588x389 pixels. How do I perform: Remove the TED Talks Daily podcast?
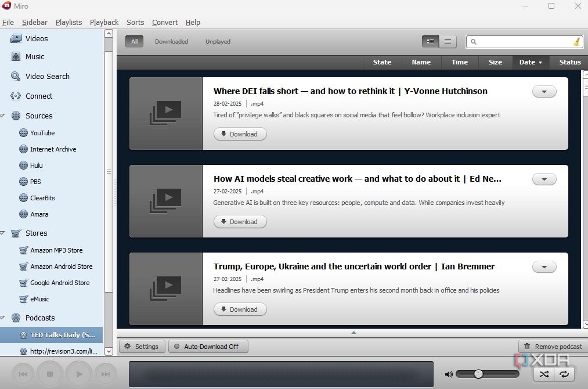(x=552, y=346)
